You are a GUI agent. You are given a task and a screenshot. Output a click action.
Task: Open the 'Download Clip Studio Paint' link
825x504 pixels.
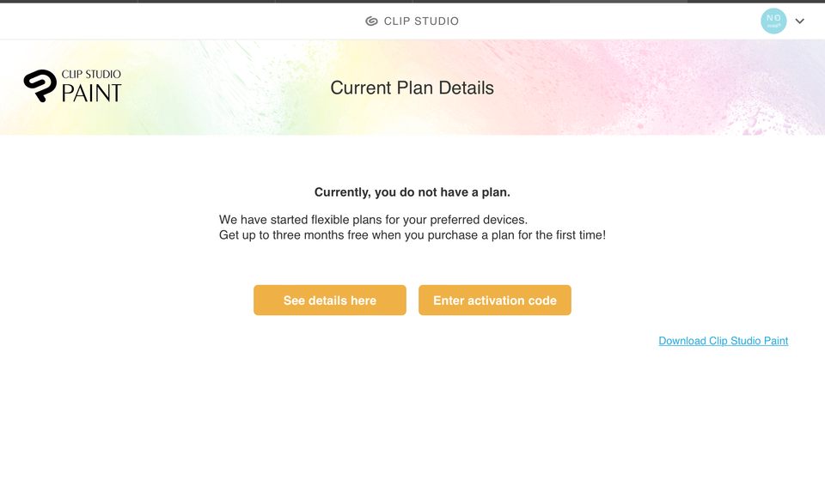pos(723,341)
